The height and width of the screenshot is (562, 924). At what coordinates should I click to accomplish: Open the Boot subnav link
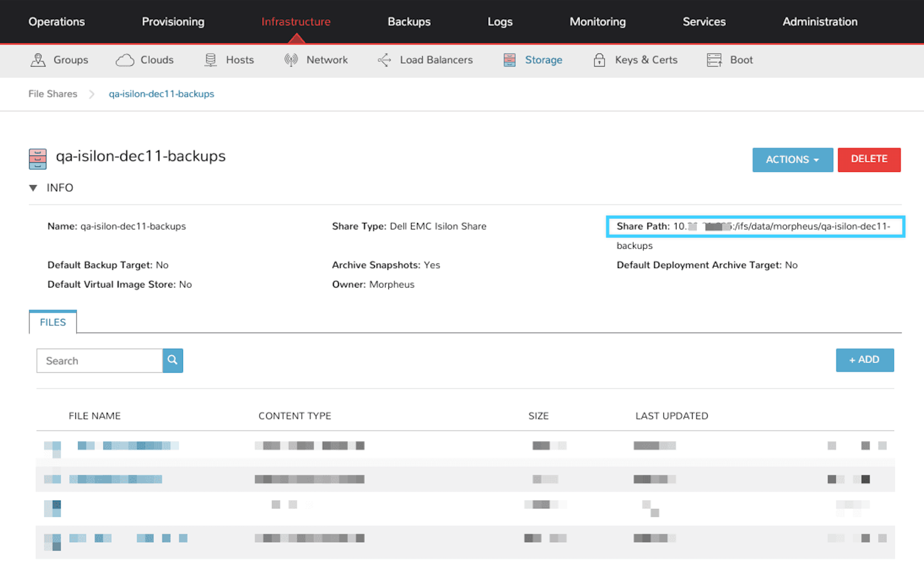(741, 60)
